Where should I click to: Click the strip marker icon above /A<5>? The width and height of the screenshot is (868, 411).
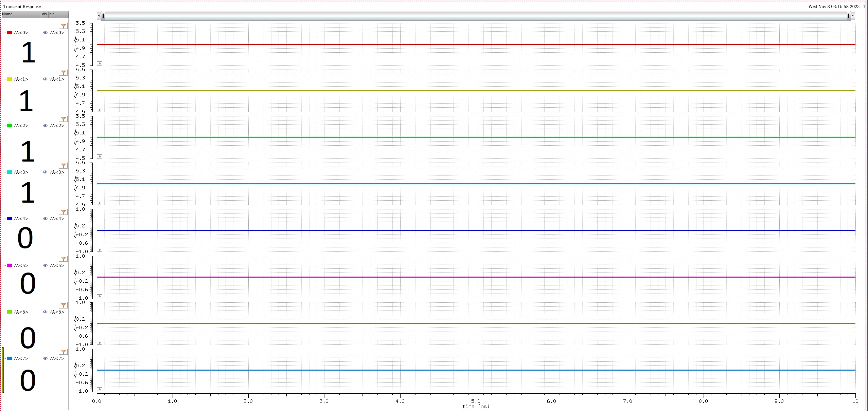click(64, 259)
